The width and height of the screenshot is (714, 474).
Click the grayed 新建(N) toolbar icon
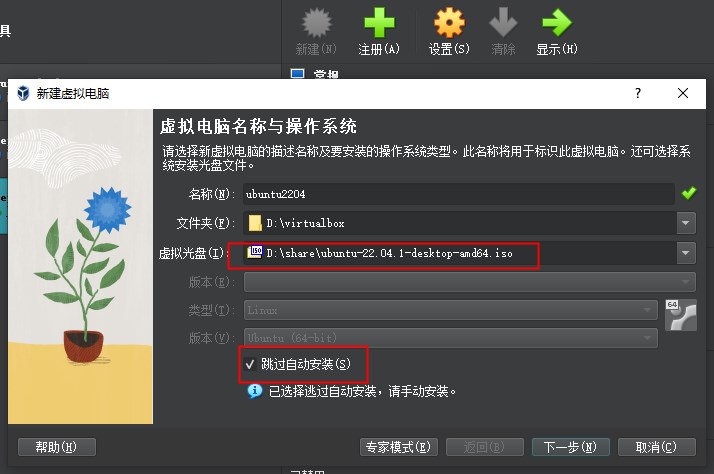pyautogui.click(x=316, y=22)
